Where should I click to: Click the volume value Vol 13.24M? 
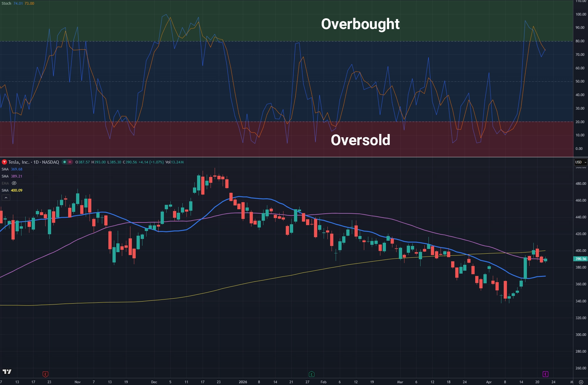click(174, 162)
